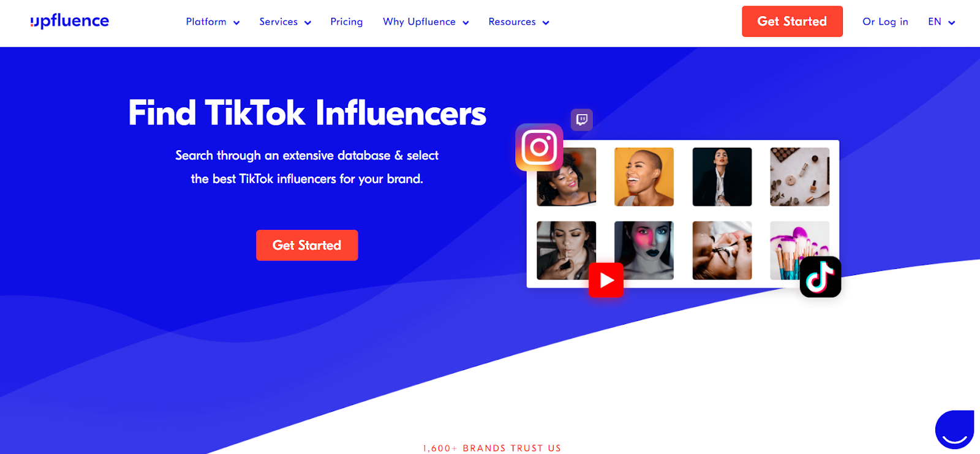The height and width of the screenshot is (454, 980).
Task: Click the red YouTube play icon
Action: pos(606,280)
